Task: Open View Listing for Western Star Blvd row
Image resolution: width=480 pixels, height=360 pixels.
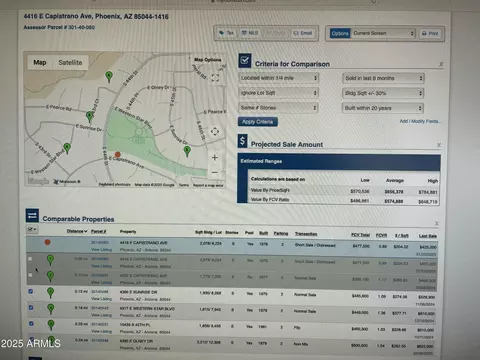Action: [x=101, y=315]
